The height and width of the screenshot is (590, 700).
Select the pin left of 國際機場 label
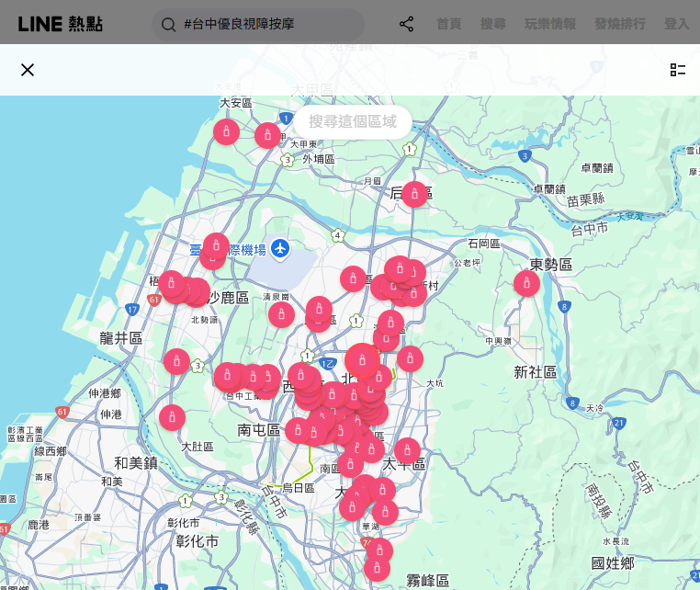point(217,245)
